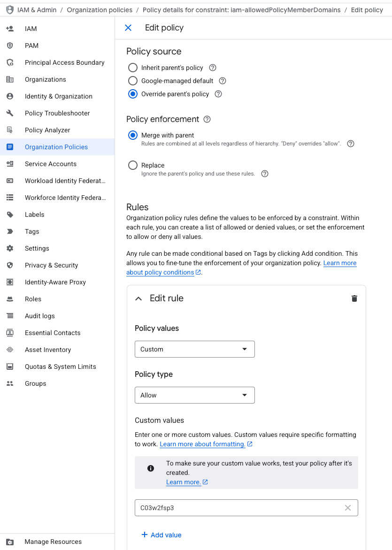Select the Service Accounts sidebar icon
Image resolution: width=392 pixels, height=550 pixels.
pyautogui.click(x=10, y=164)
